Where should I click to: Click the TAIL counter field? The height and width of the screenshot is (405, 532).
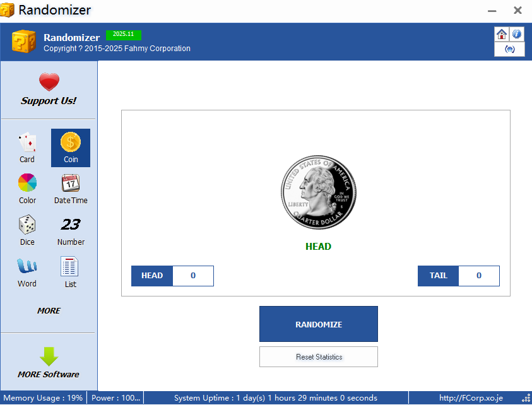coord(478,276)
